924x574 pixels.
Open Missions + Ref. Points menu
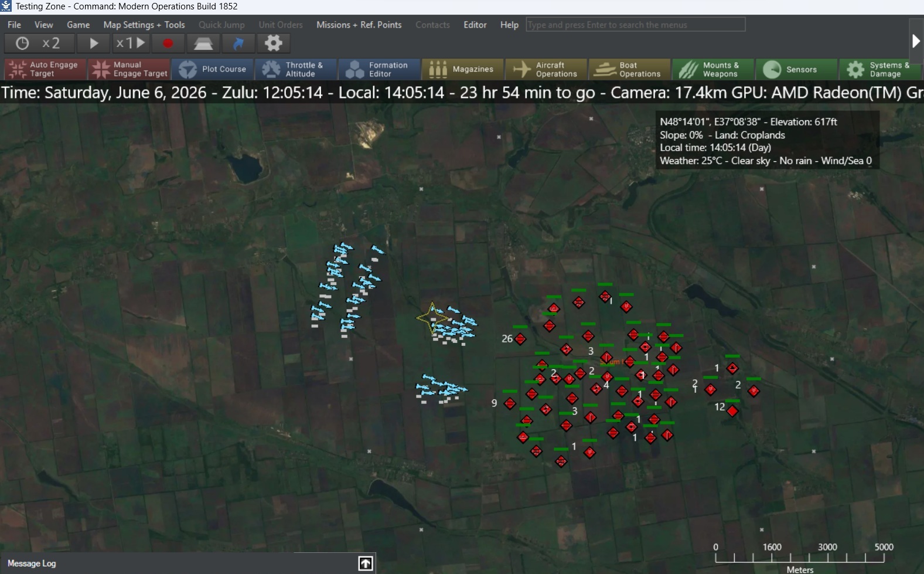pos(359,25)
